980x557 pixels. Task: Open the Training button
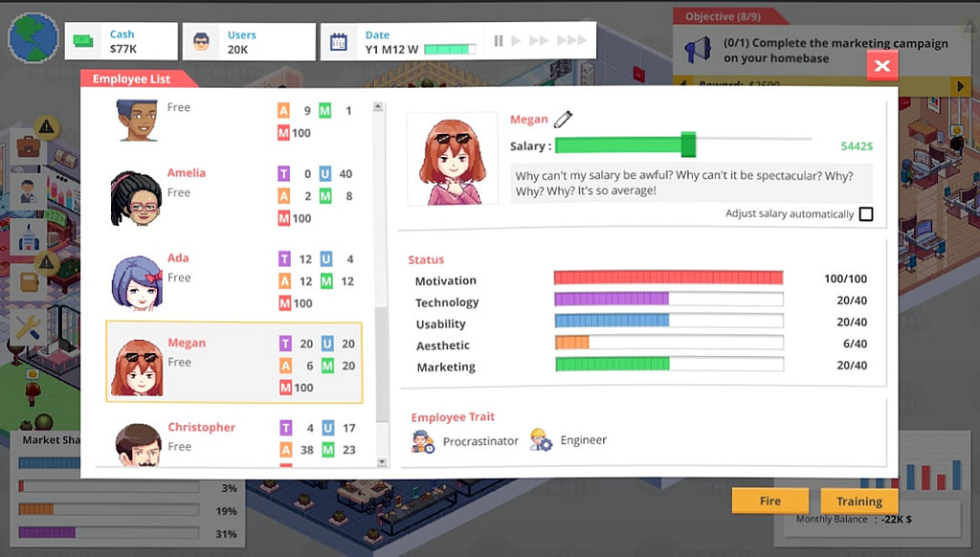coord(858,501)
